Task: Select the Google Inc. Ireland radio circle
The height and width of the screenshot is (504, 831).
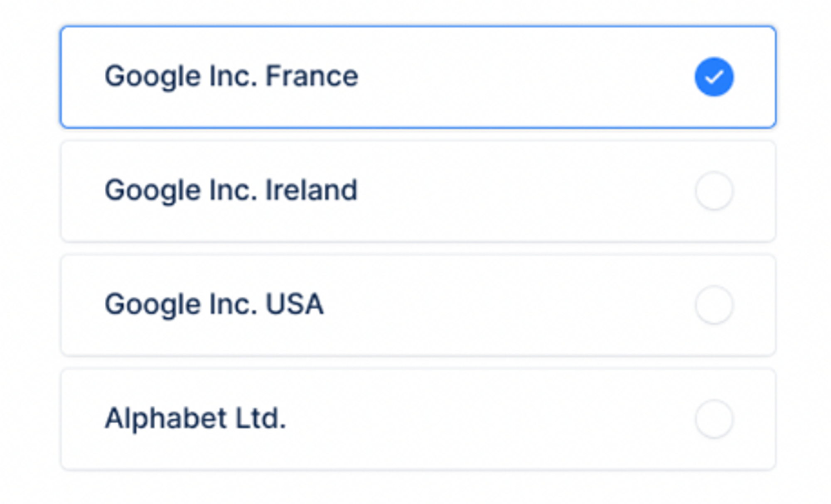Action: pos(714,191)
